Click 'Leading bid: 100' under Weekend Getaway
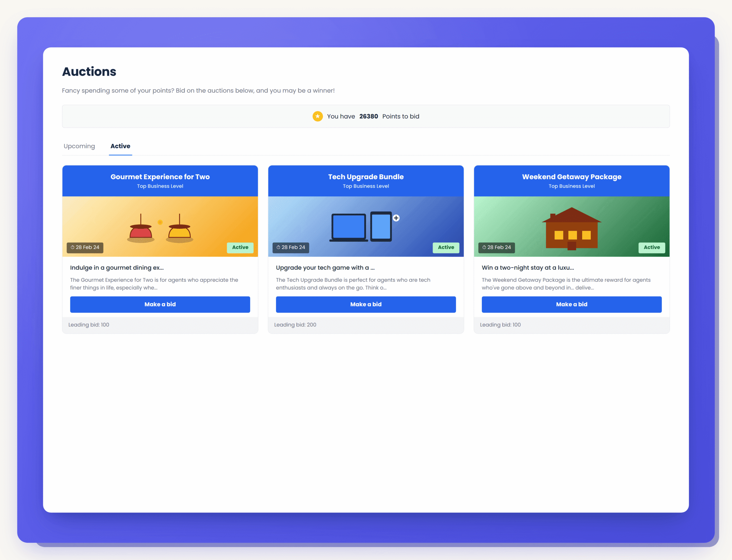 pos(500,325)
